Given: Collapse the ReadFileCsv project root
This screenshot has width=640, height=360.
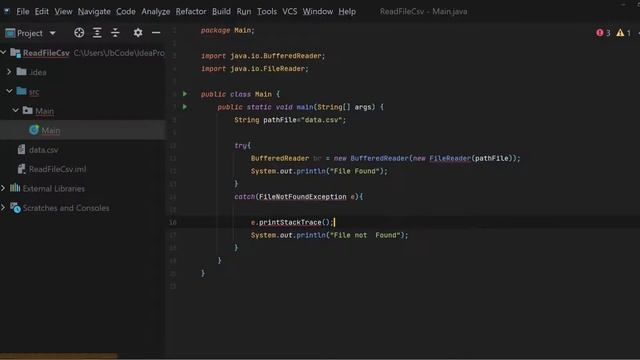Looking at the screenshot, I should 3,52.
